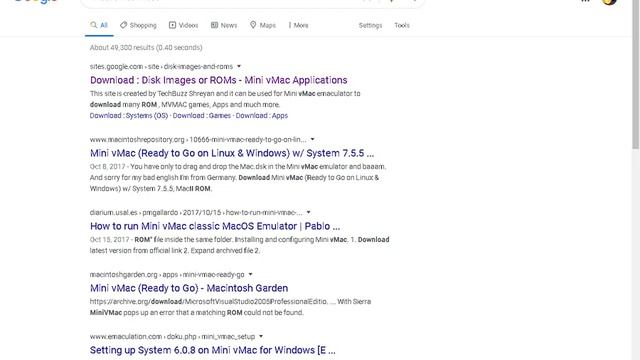Open the Videos results tab
The width and height of the screenshot is (640, 360).
pyautogui.click(x=183, y=25)
